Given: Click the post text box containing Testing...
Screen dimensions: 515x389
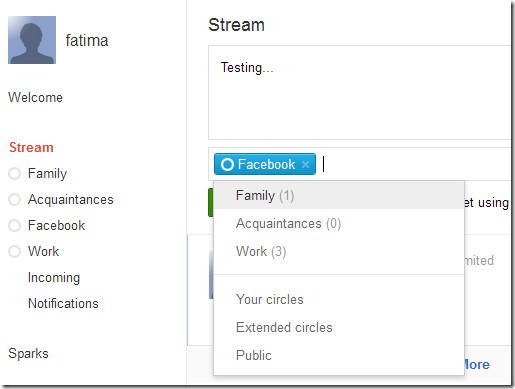Looking at the screenshot, I should pos(359,92).
